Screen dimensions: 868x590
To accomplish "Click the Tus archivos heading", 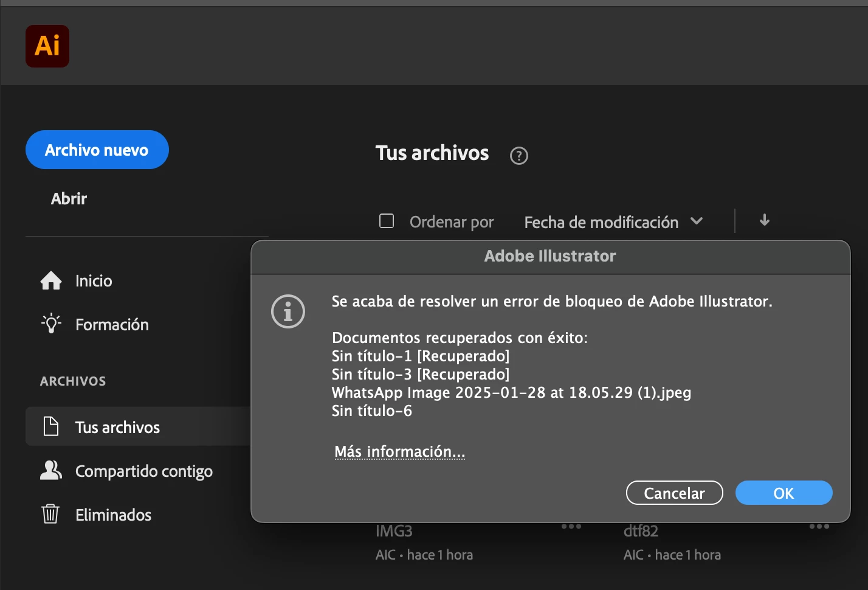I will (x=432, y=153).
